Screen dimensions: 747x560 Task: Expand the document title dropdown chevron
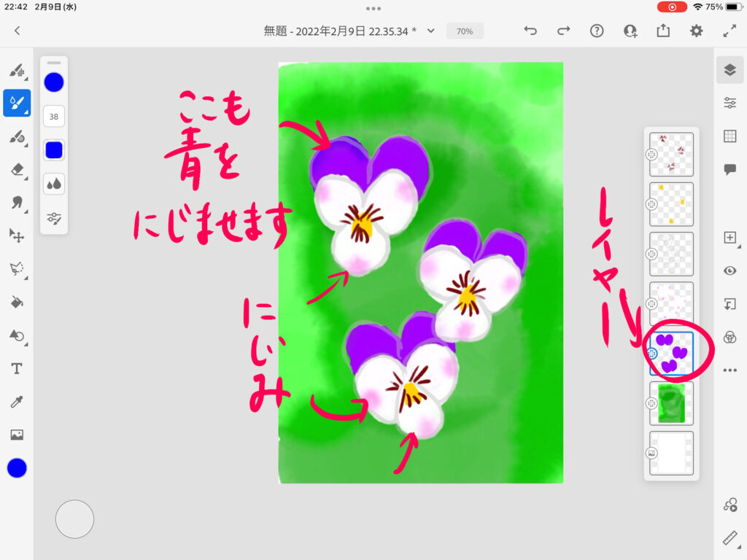point(431,31)
